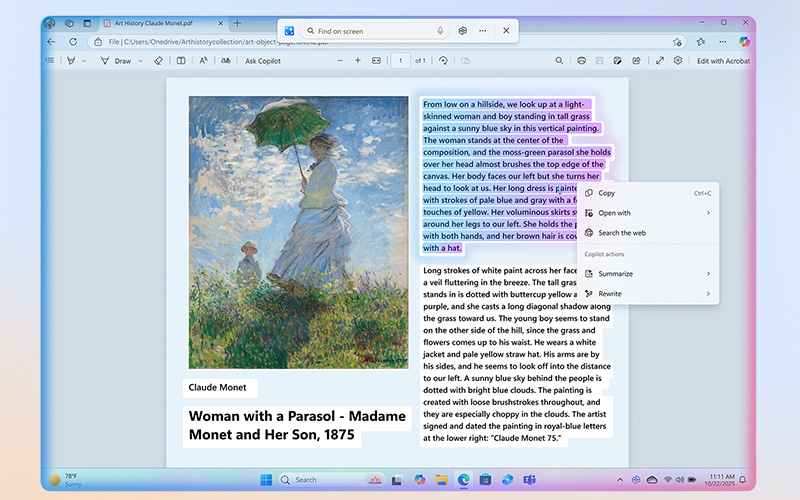Screen dimensions: 800x500
Task: Choose Summarize Copilot action
Action: (x=648, y=273)
